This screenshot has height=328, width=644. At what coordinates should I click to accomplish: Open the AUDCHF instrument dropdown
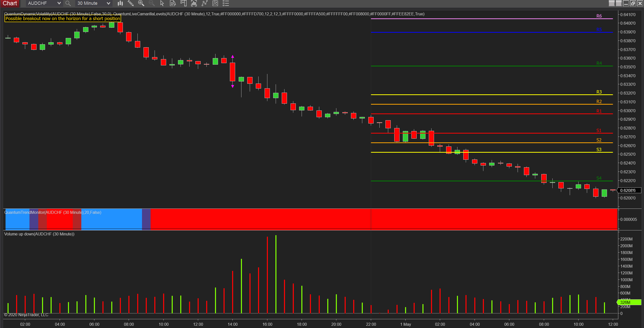44,3
